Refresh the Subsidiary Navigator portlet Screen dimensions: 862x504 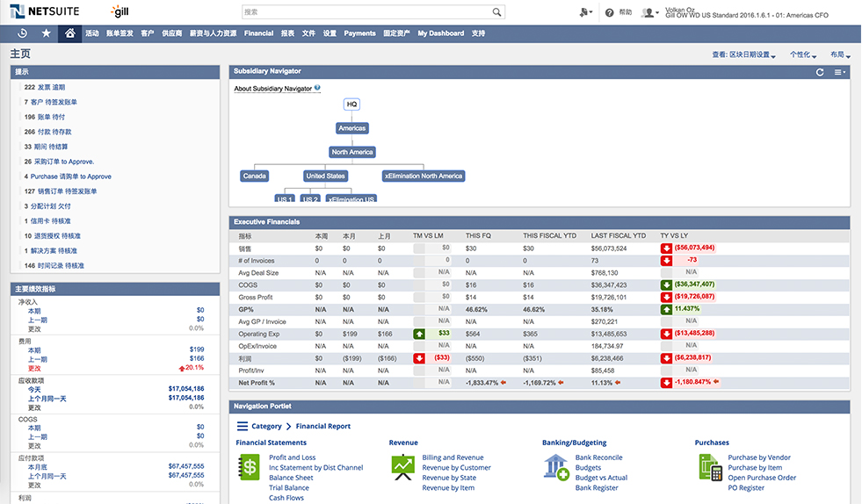point(820,72)
